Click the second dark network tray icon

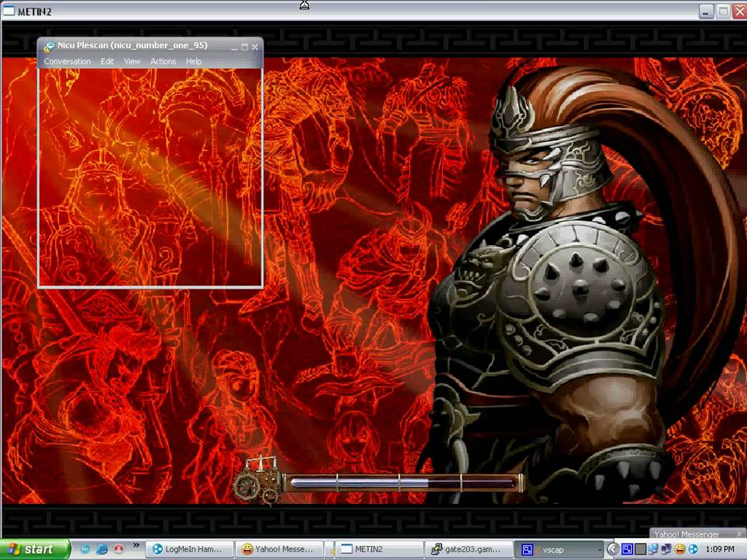click(666, 550)
